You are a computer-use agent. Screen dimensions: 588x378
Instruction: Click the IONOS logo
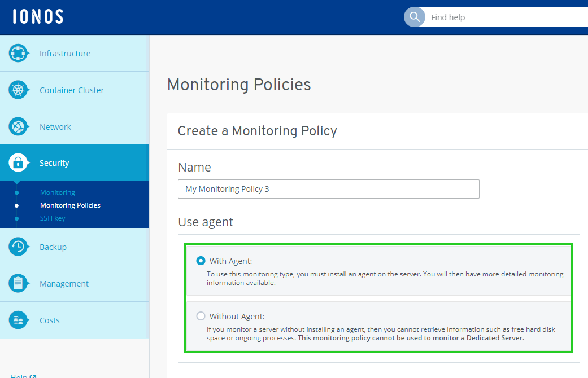point(38,17)
